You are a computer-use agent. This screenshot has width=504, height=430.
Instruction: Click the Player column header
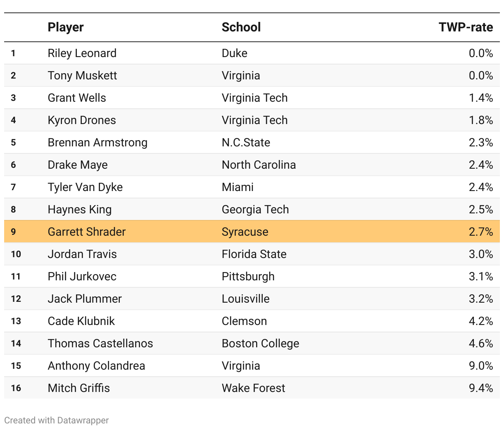66,27
